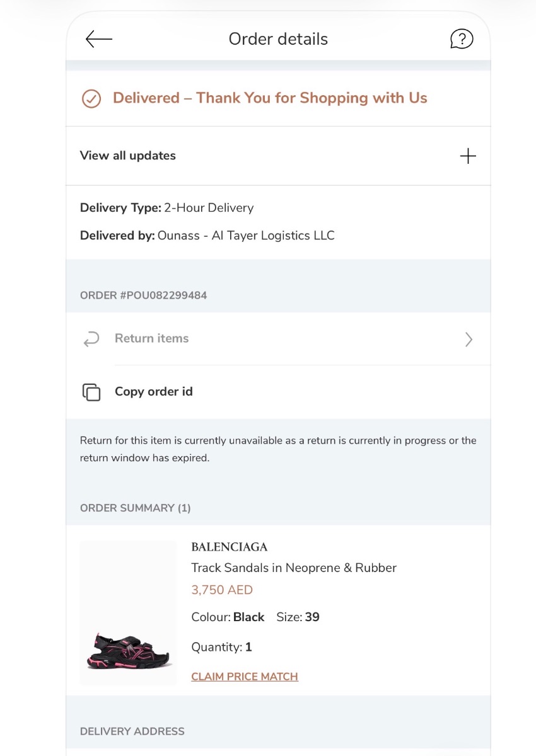Select the Return items option
Screen dimensions: 536x756
(x=278, y=339)
